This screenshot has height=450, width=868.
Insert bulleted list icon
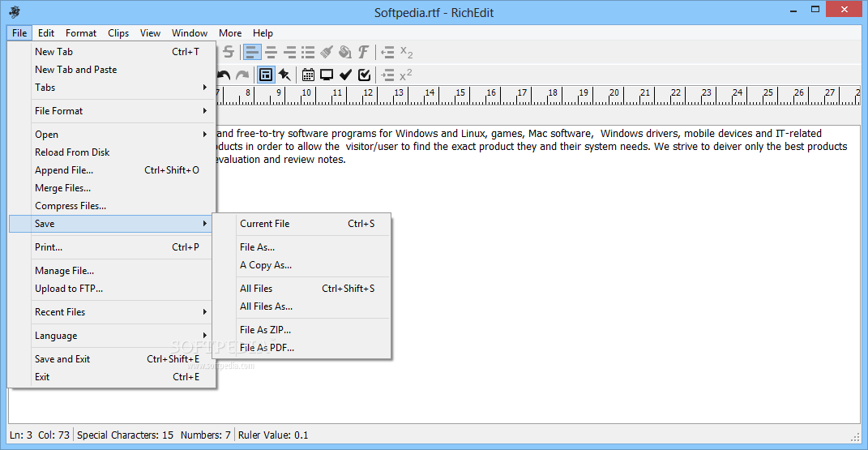tap(308, 52)
